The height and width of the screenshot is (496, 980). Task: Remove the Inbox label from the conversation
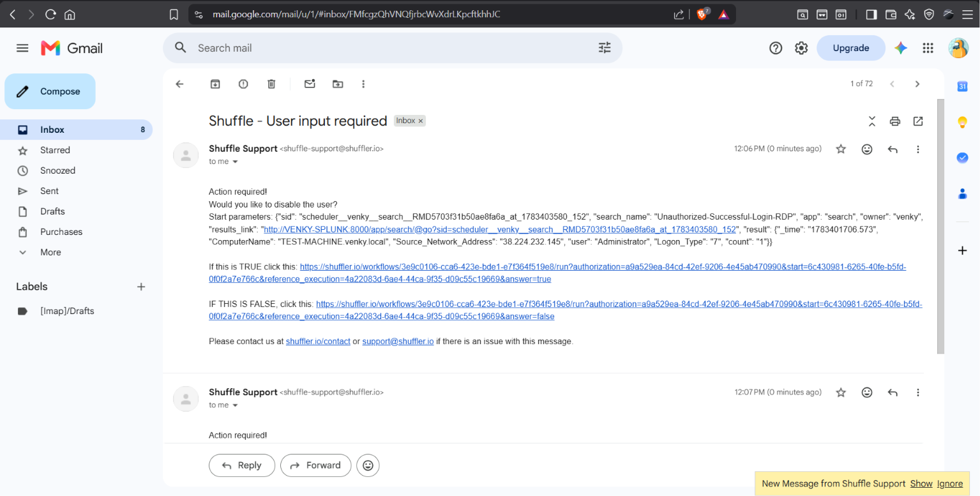point(421,121)
